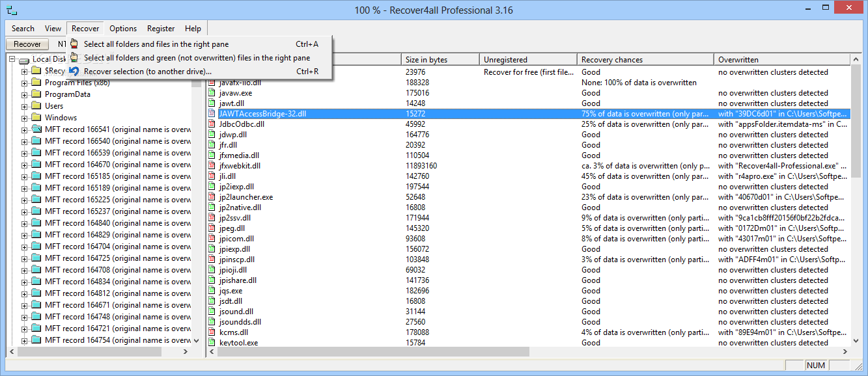Click the MFT record 165237 tree item
Screen dimensions: 868x376
click(x=117, y=211)
